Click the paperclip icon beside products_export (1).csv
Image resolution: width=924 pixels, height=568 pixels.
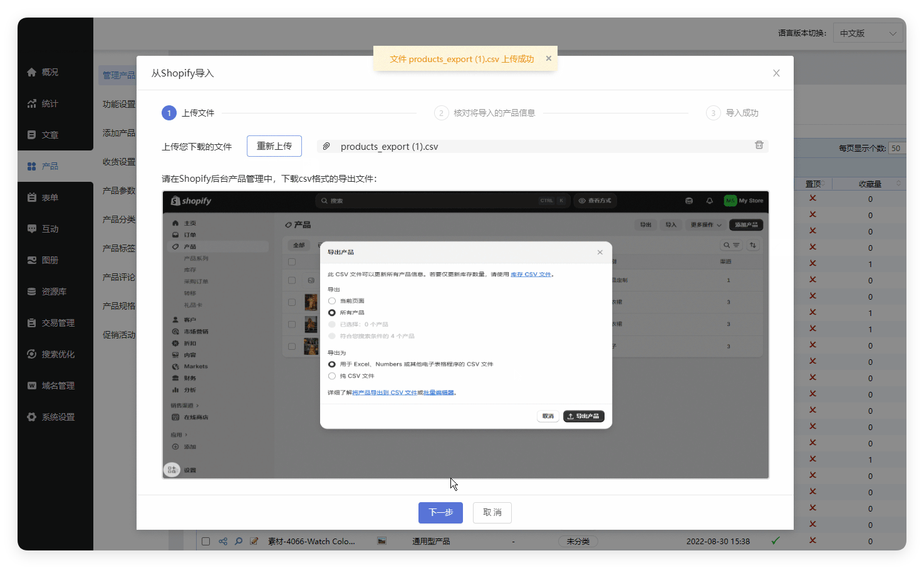pos(326,146)
